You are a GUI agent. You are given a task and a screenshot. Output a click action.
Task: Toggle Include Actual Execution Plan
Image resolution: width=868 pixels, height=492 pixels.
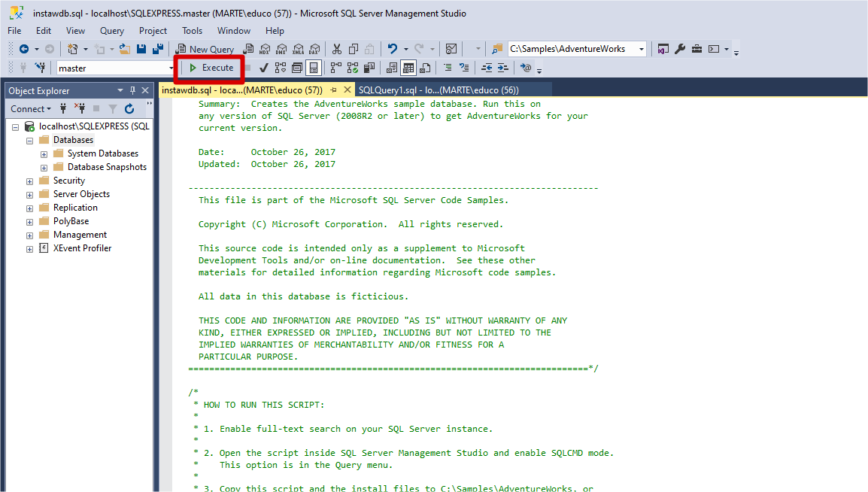[x=336, y=68]
